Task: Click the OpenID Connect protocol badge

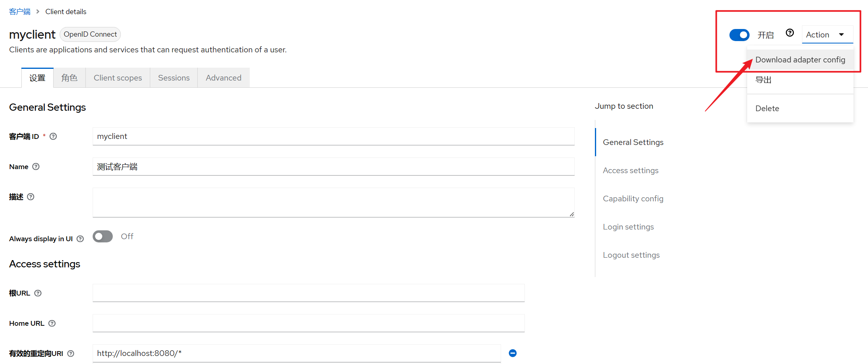Action: coord(90,34)
